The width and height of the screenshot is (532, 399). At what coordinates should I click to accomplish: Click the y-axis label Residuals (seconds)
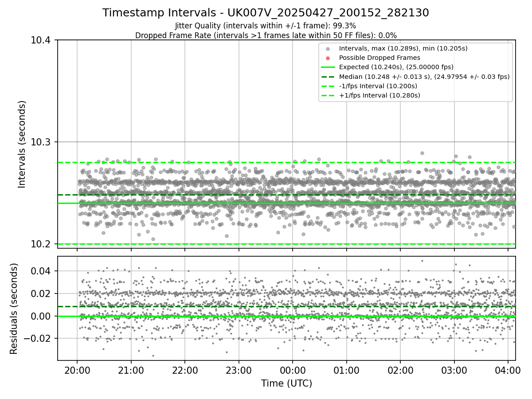pyautogui.click(x=14, y=309)
